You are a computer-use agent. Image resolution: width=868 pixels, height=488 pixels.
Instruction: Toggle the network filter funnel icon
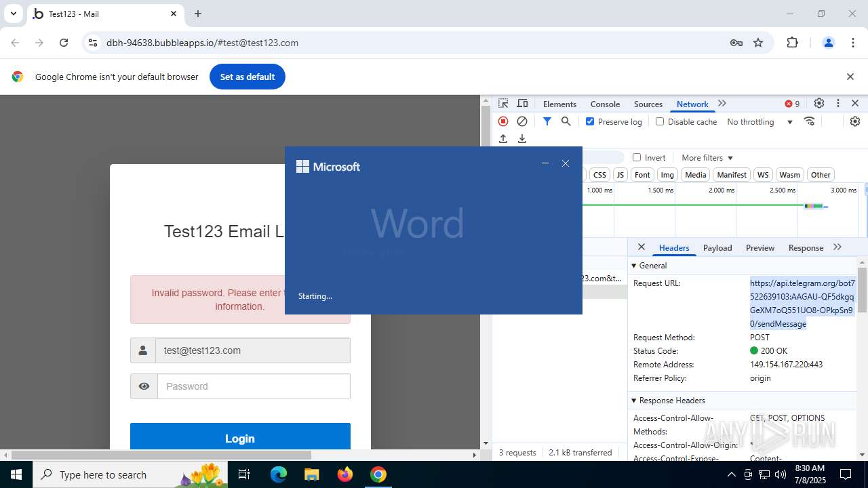pyautogui.click(x=547, y=121)
